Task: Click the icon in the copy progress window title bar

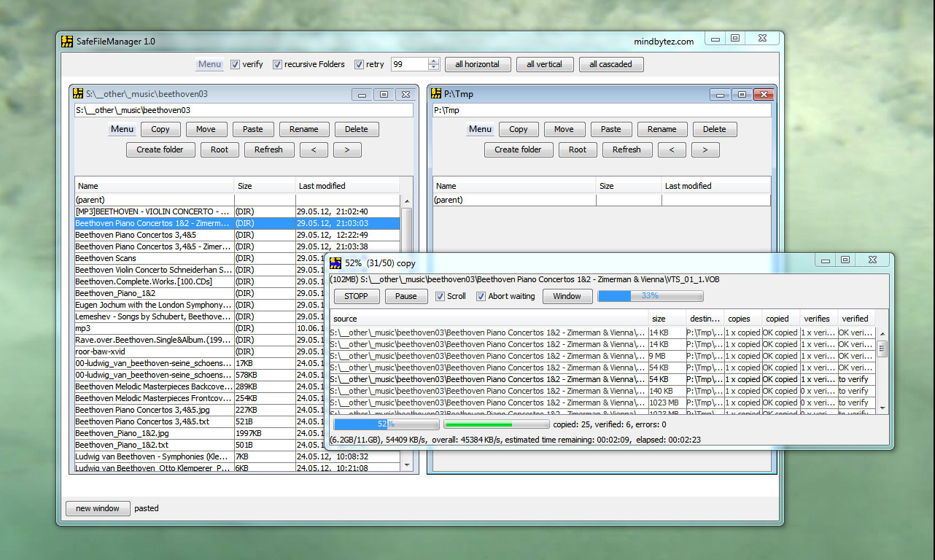Action: (335, 260)
